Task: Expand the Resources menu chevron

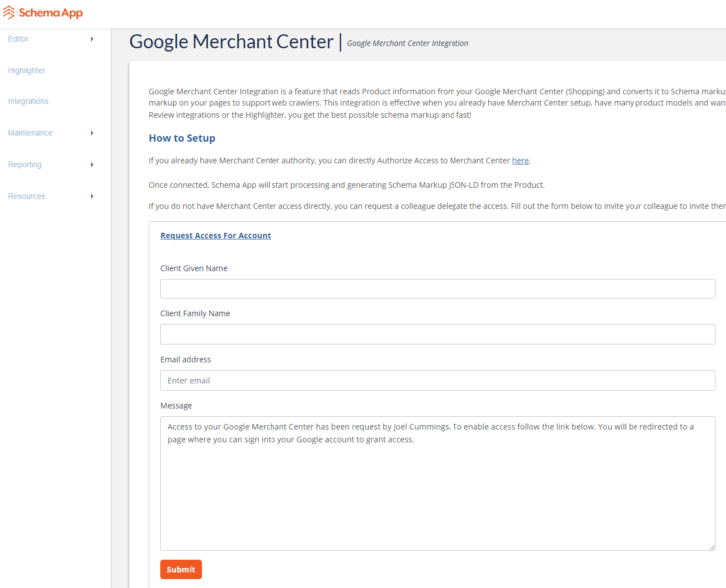Action: (x=91, y=196)
